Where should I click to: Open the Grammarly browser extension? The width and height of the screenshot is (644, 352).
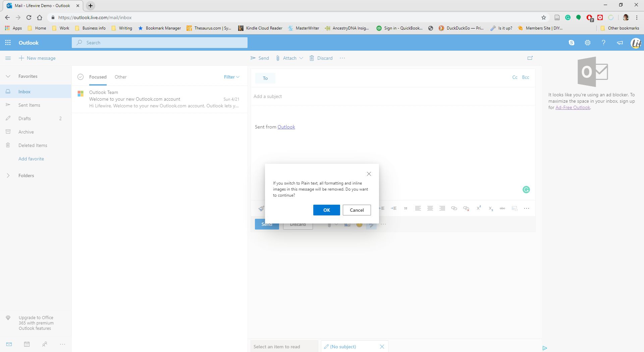coord(568,17)
